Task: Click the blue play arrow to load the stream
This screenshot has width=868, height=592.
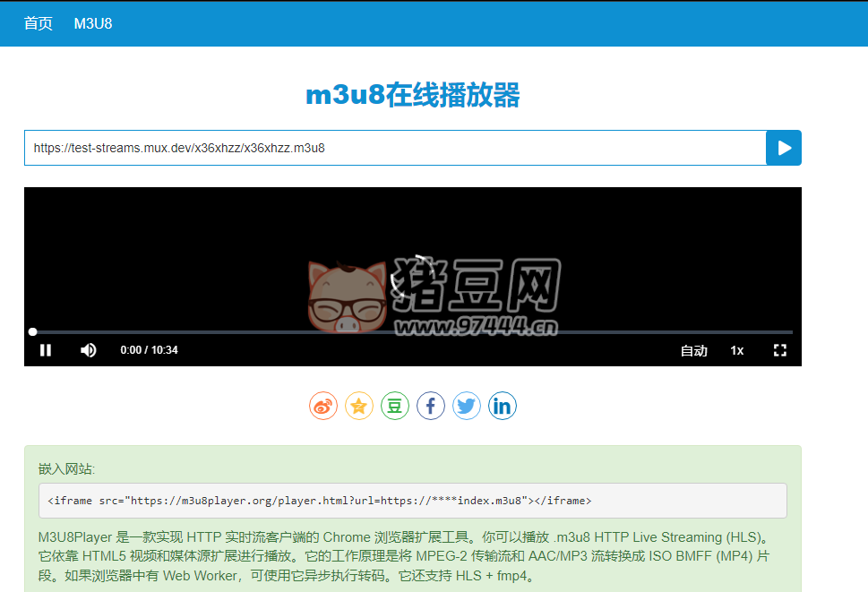Action: tap(783, 147)
